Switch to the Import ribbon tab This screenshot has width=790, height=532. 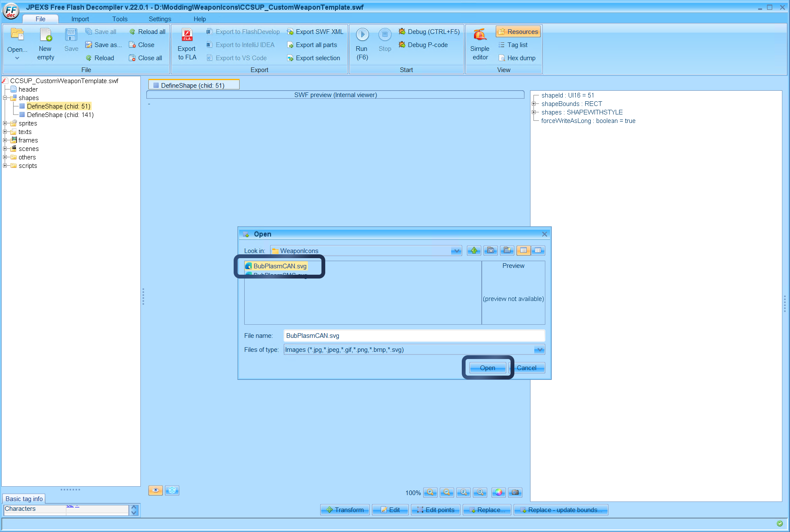[x=80, y=19]
